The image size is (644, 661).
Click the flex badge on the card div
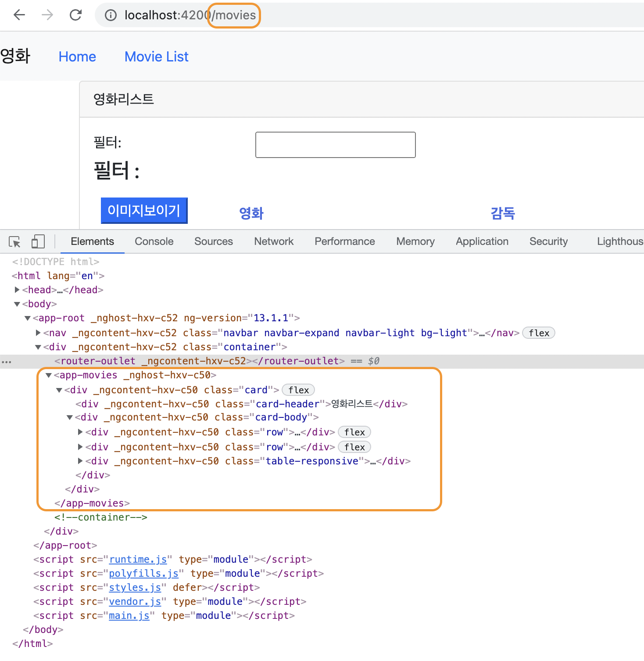[298, 390]
